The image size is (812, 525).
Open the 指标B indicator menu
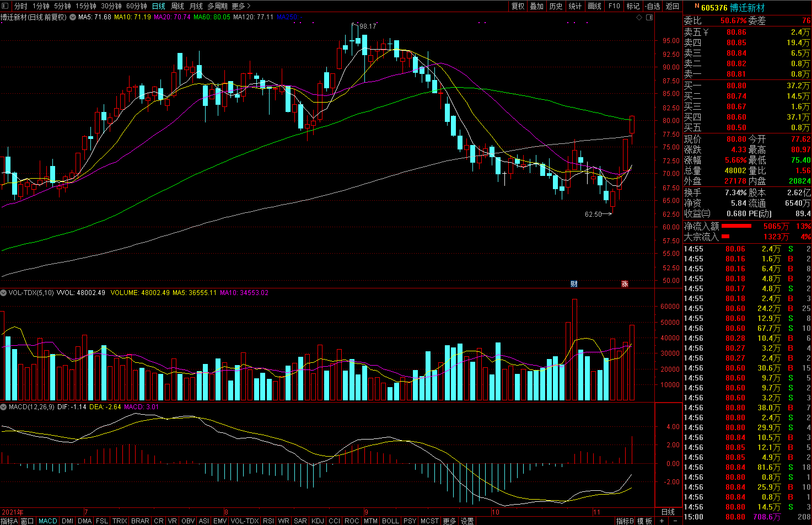(625, 521)
